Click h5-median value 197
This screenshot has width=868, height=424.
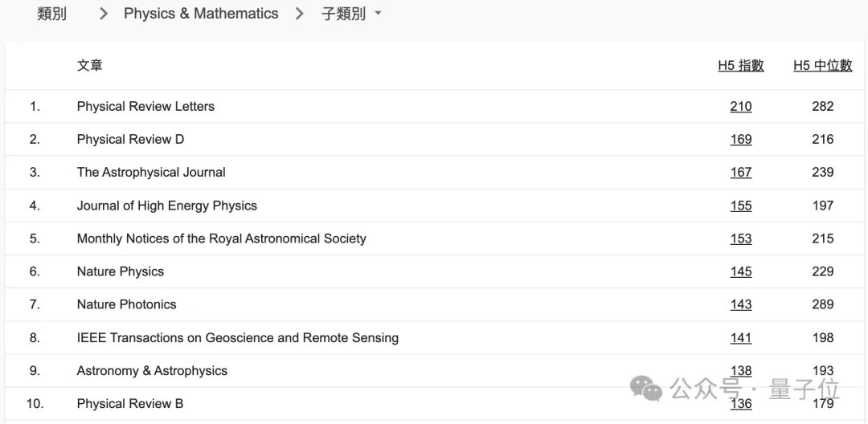823,206
